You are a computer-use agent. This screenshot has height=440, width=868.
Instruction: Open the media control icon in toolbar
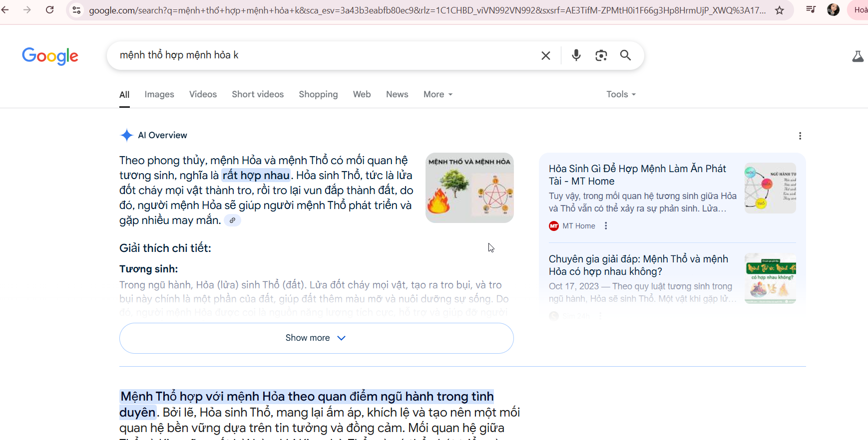point(811,9)
